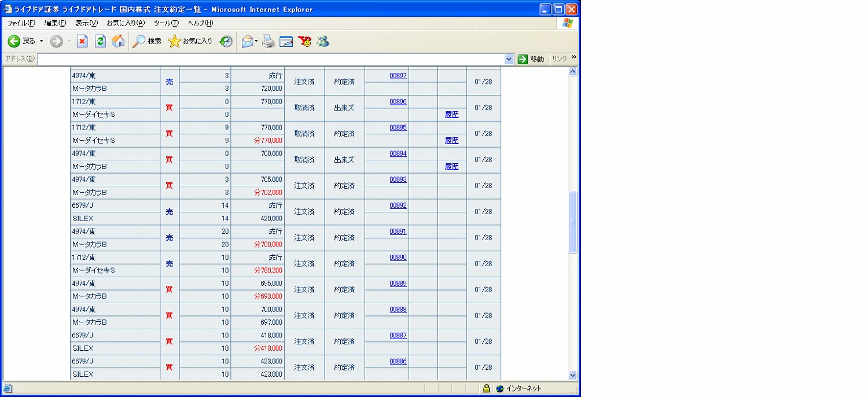Viewport: 868px width, 397px height.
Task: Open order number 00889 link
Action: point(398,284)
